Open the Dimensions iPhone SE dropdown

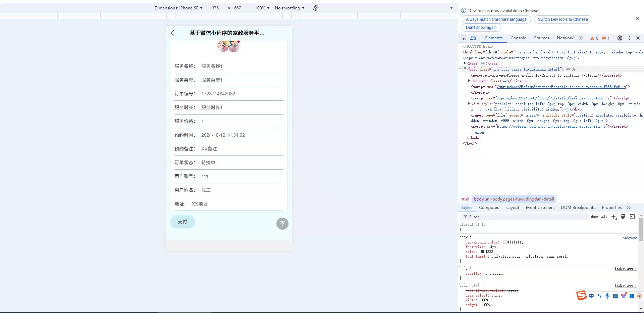click(178, 8)
